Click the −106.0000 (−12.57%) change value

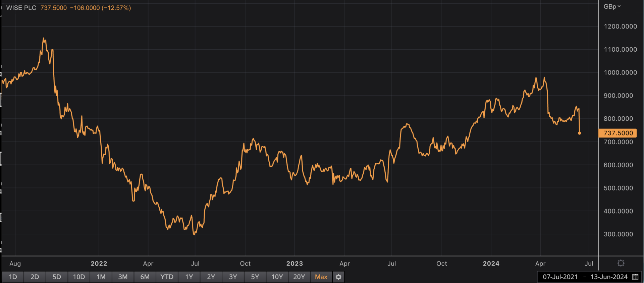coord(100,8)
